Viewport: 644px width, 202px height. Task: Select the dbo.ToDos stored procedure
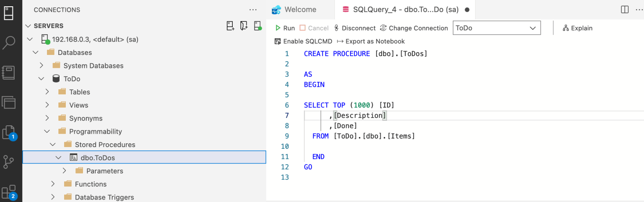point(97,158)
